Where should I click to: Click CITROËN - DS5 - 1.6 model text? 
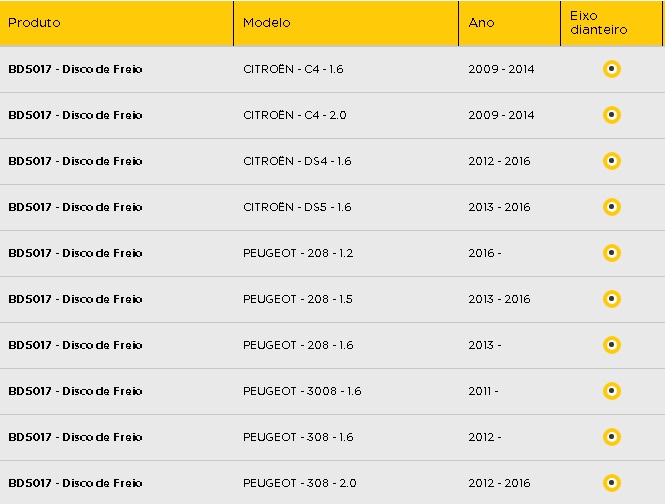(x=297, y=207)
